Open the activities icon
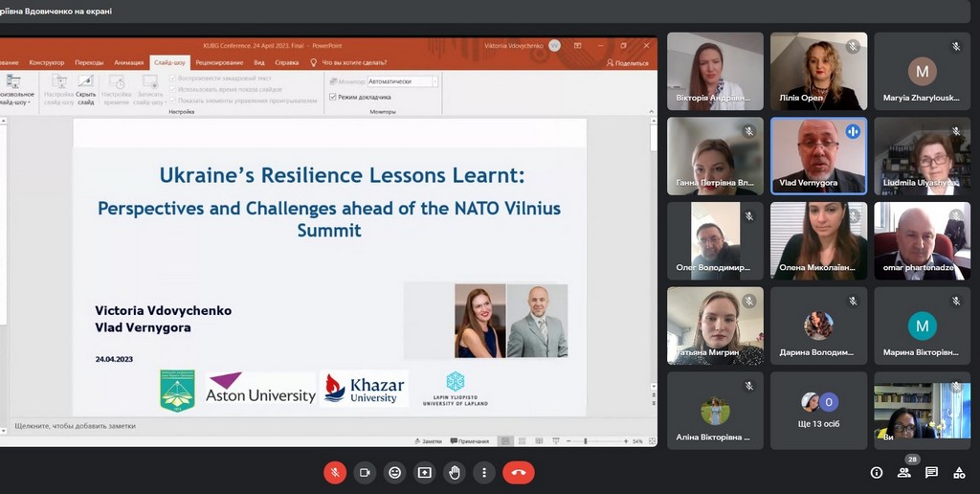 959,473
